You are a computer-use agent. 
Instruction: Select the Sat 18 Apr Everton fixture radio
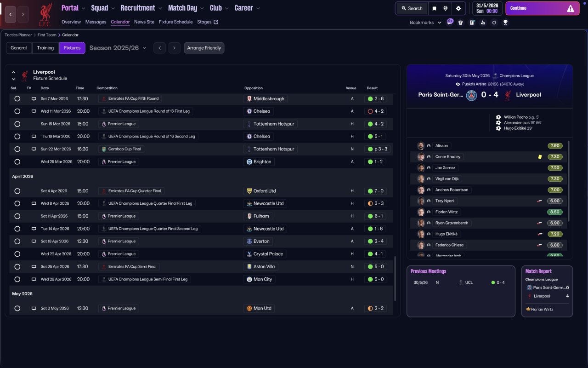pyautogui.click(x=17, y=241)
